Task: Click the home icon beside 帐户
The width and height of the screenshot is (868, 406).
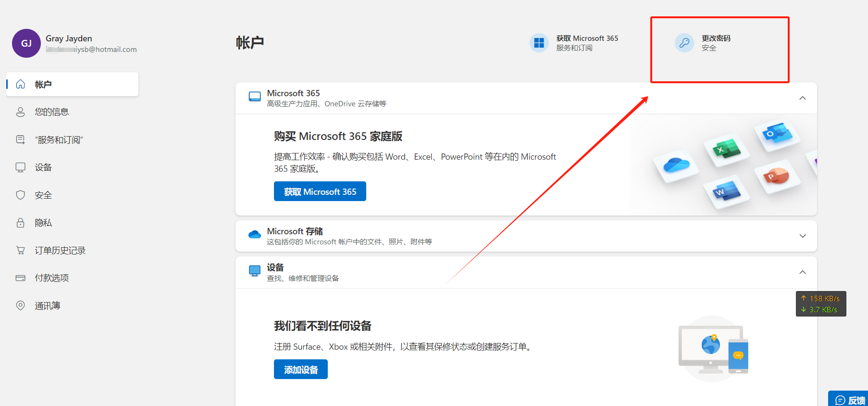Action: coord(21,84)
